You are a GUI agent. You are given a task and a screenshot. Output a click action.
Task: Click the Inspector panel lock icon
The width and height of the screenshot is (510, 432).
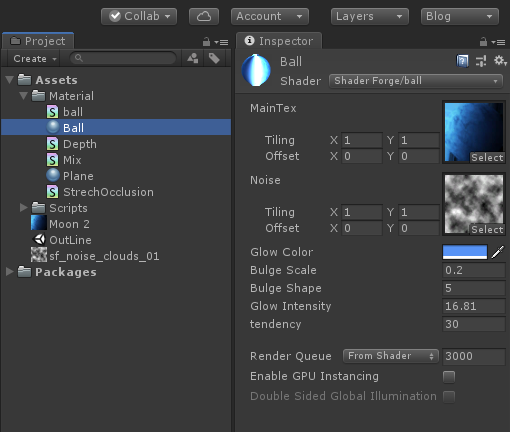[483, 42]
